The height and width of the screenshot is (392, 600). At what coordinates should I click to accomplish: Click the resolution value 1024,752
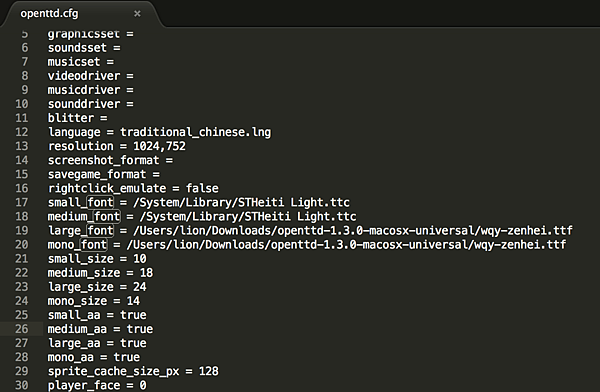pos(159,146)
